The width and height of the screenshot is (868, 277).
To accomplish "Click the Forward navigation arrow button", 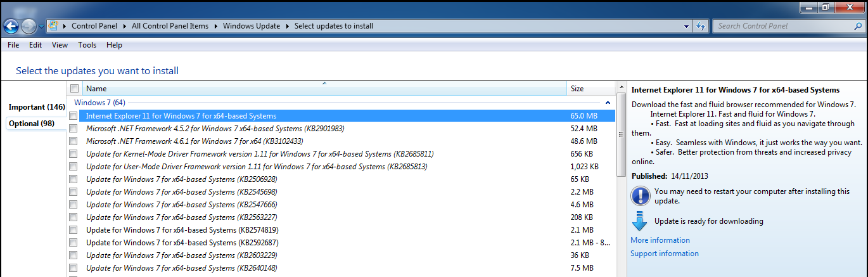I will 29,27.
